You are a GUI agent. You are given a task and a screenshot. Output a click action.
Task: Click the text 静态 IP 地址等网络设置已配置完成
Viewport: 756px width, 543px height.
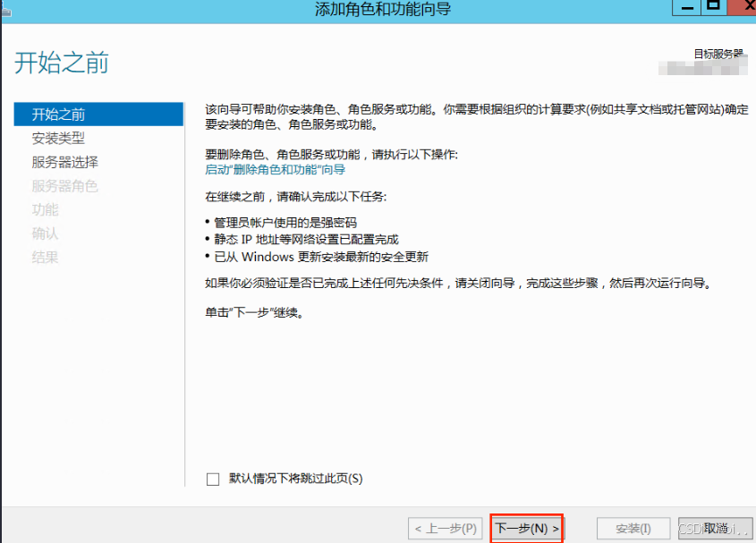coord(307,240)
